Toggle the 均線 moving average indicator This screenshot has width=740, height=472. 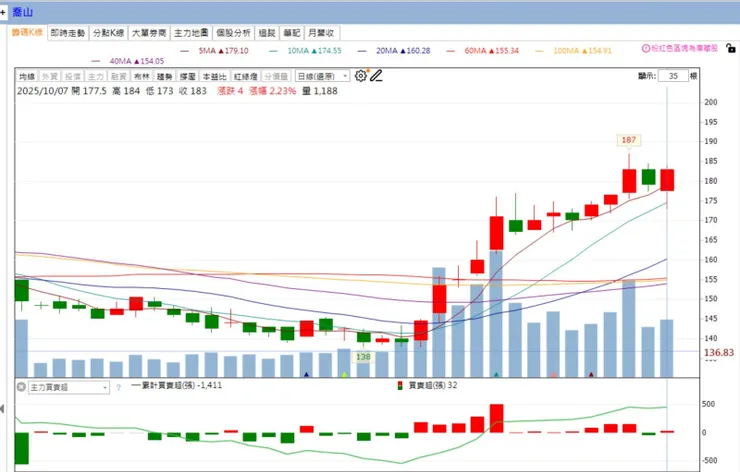pyautogui.click(x=27, y=76)
